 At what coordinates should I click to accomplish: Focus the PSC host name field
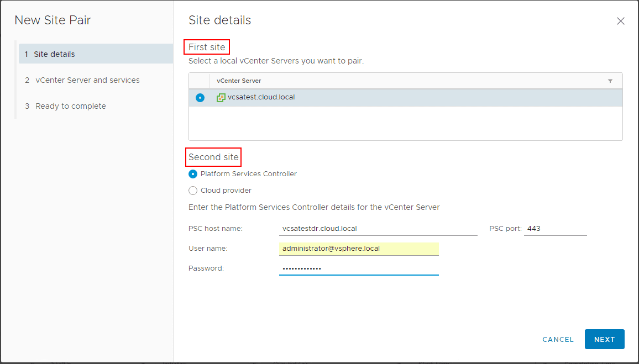(x=378, y=229)
